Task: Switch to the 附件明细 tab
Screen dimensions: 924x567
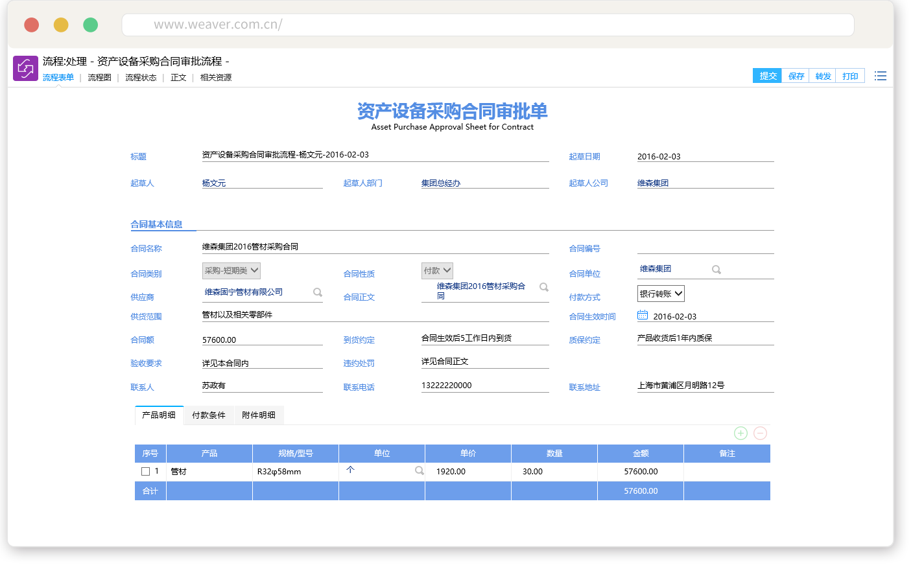Action: click(x=259, y=415)
